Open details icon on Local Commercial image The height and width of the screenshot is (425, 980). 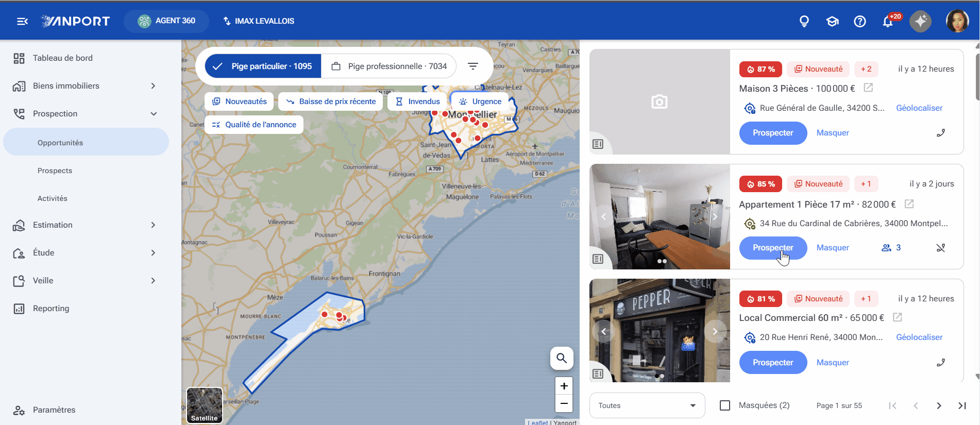tap(598, 373)
